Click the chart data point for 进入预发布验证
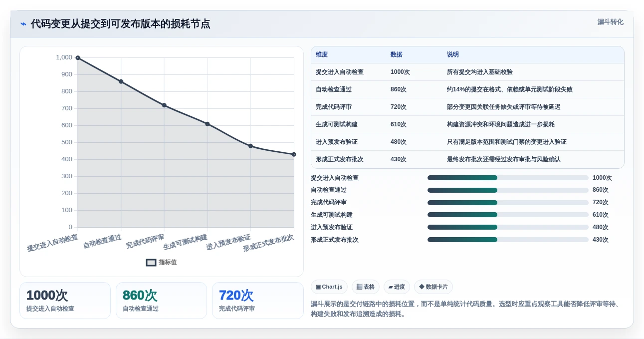644x339 pixels. point(250,146)
